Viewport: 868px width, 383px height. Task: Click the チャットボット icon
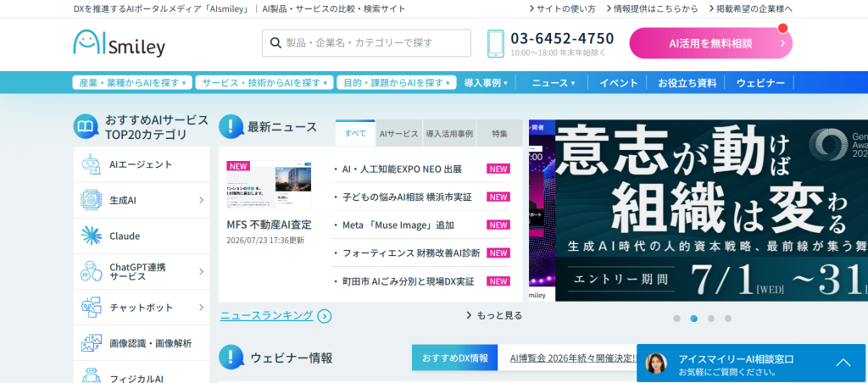[92, 308]
